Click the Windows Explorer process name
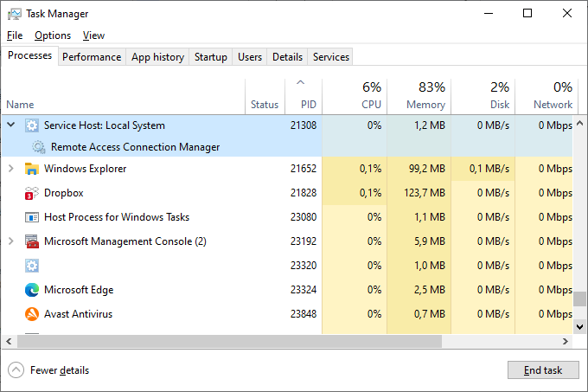 click(85, 169)
